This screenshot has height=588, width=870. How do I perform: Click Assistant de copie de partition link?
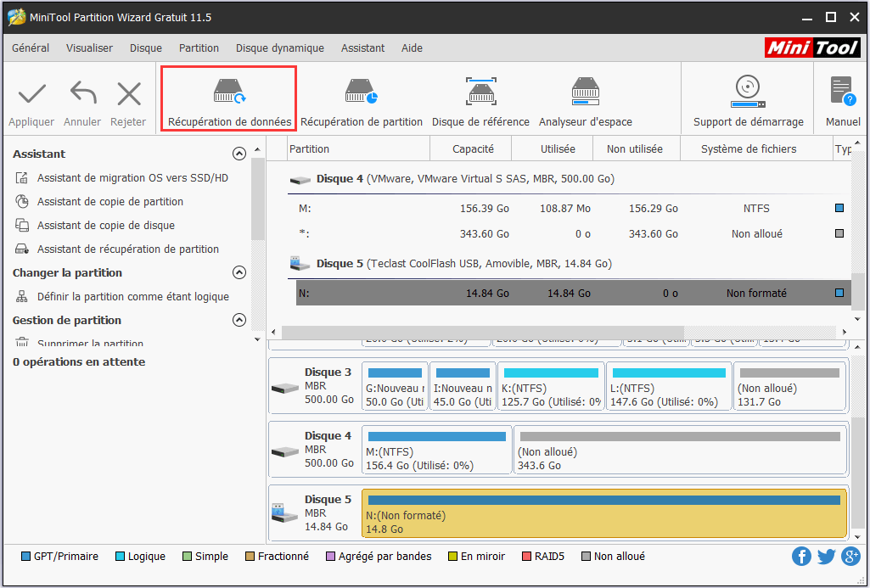[109, 201]
